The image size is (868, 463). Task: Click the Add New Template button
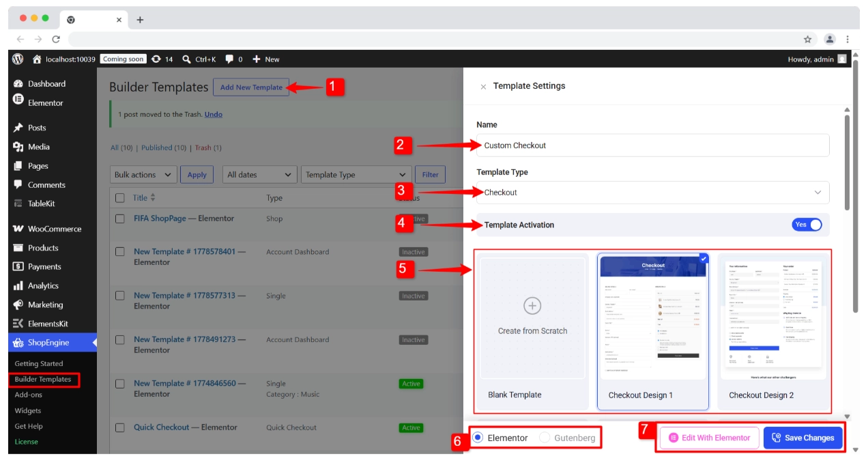click(x=251, y=87)
